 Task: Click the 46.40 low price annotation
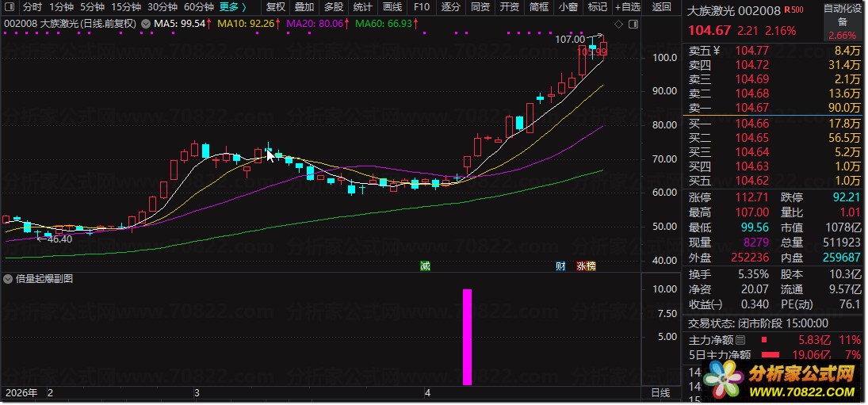point(59,239)
